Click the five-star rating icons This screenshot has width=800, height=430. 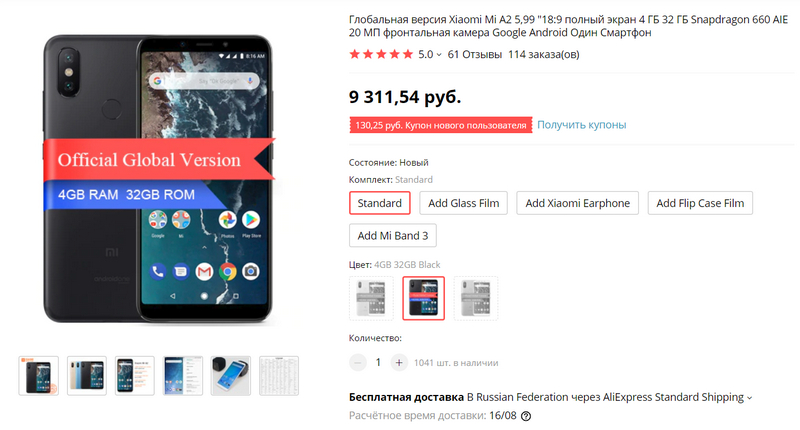[x=381, y=54]
